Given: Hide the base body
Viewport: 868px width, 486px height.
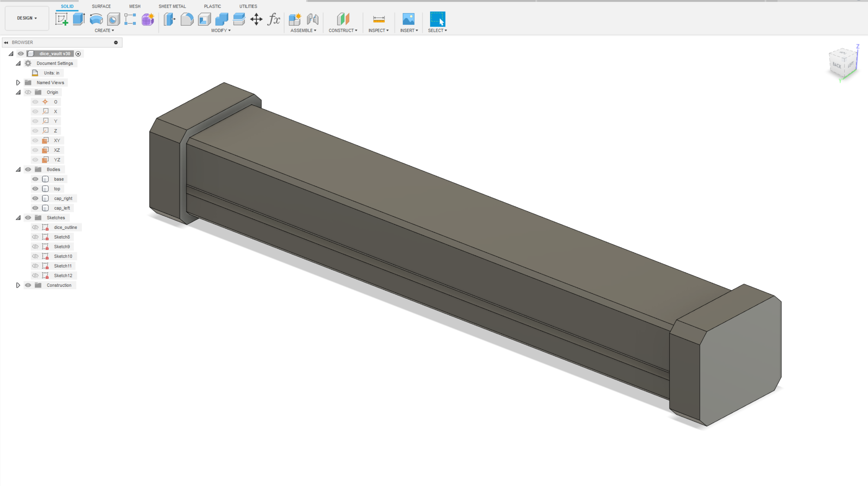Looking at the screenshot, I should (35, 179).
